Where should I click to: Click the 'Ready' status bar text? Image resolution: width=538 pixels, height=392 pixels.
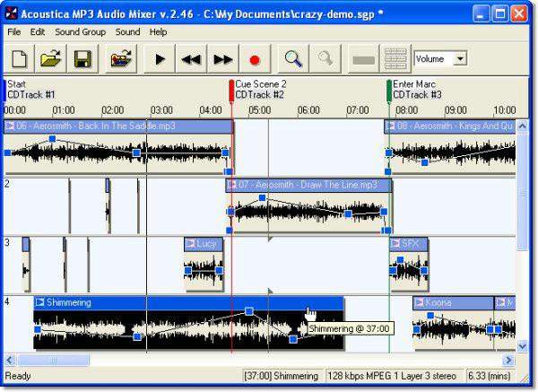coord(18,376)
